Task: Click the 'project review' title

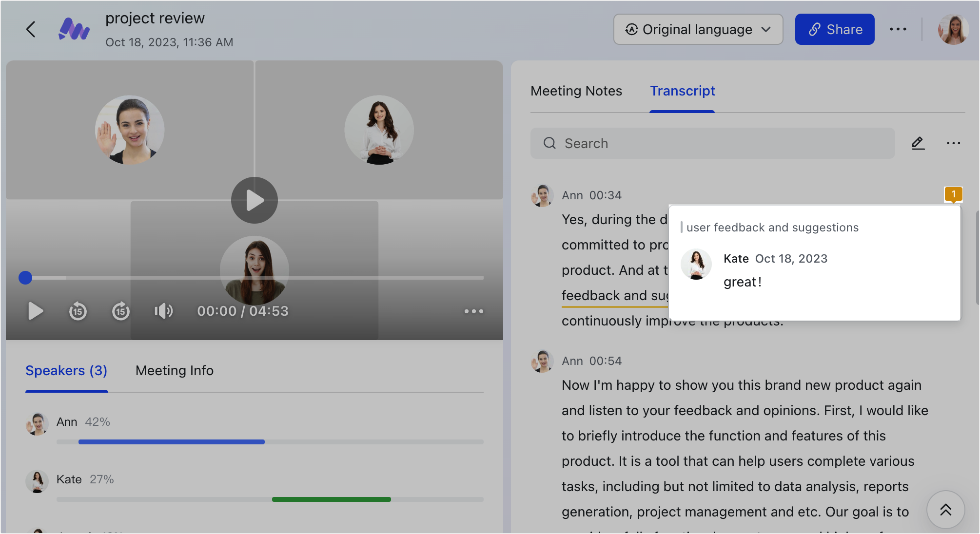Action: pos(155,18)
